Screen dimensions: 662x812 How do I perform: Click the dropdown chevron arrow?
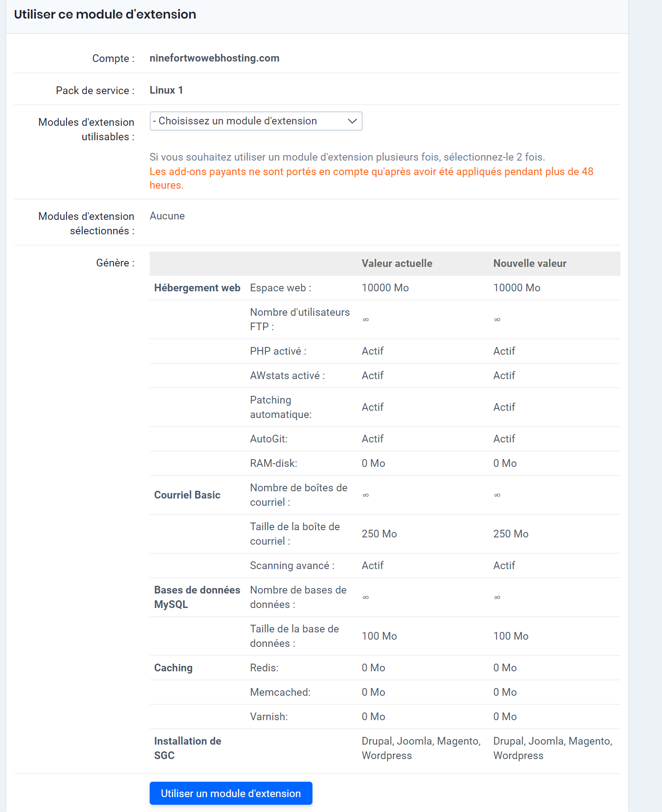tap(352, 121)
